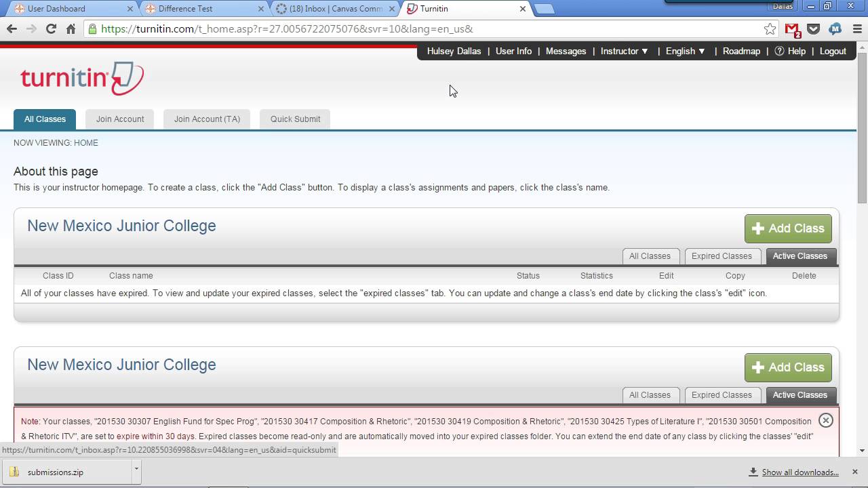Bookmark page with star icon
Image resolution: width=868 pixels, height=488 pixels.
click(x=770, y=28)
